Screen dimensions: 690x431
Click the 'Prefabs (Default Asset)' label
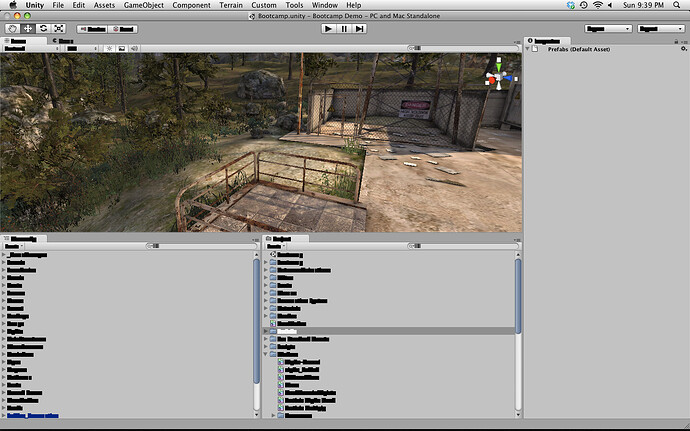(579, 49)
